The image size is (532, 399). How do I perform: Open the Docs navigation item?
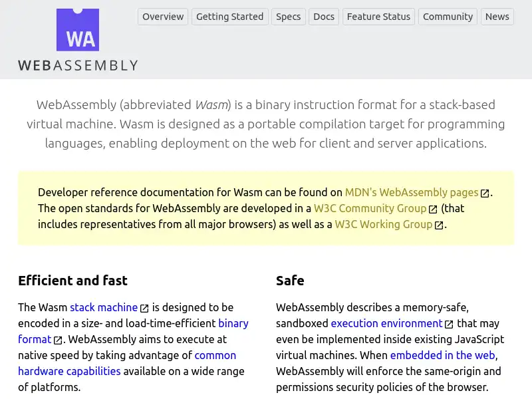tap(324, 17)
